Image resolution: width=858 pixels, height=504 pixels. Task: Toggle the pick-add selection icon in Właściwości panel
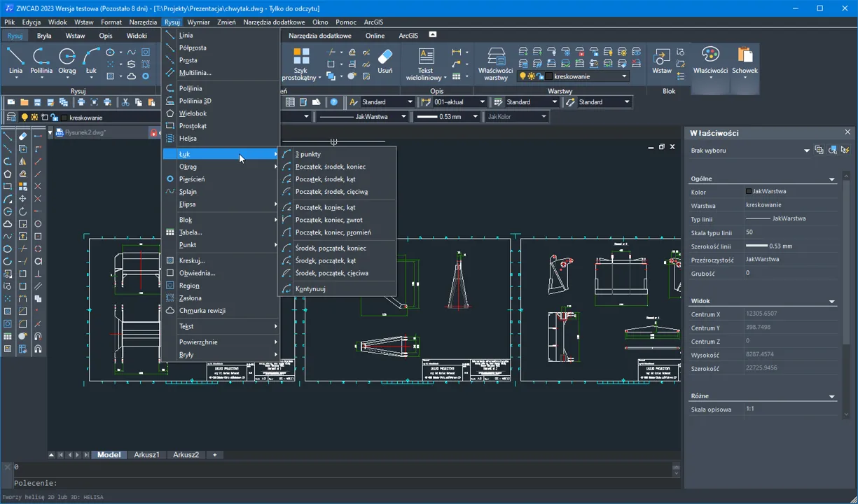click(x=819, y=150)
